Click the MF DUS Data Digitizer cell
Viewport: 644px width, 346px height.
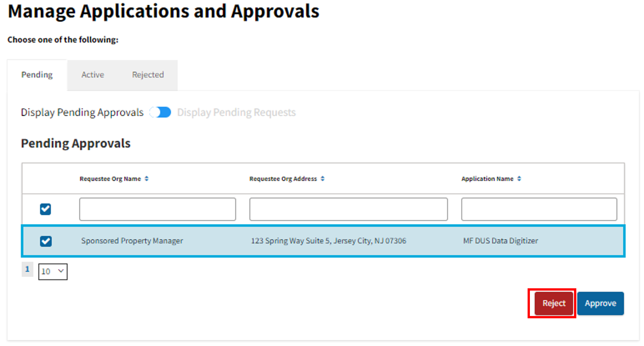[501, 241]
